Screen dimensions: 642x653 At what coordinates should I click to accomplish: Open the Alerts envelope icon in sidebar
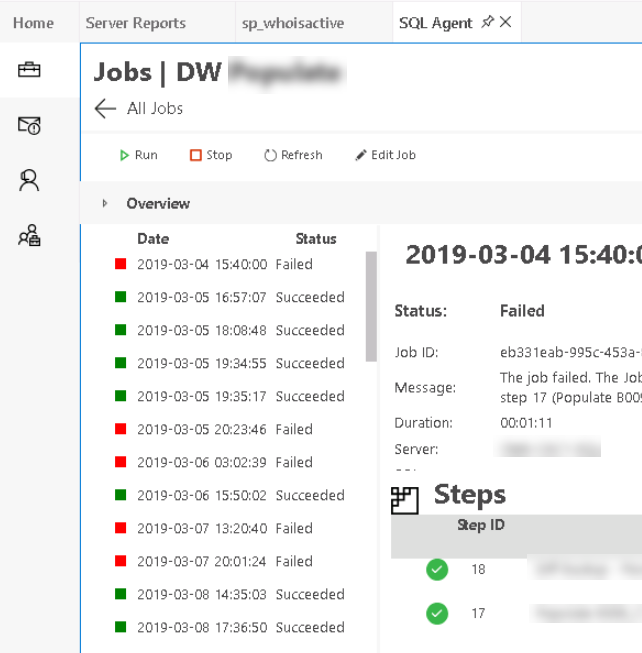29,125
